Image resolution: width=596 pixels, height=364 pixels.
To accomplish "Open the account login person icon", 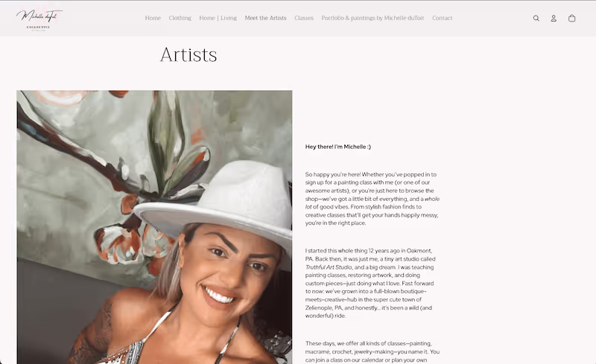I will click(554, 19).
